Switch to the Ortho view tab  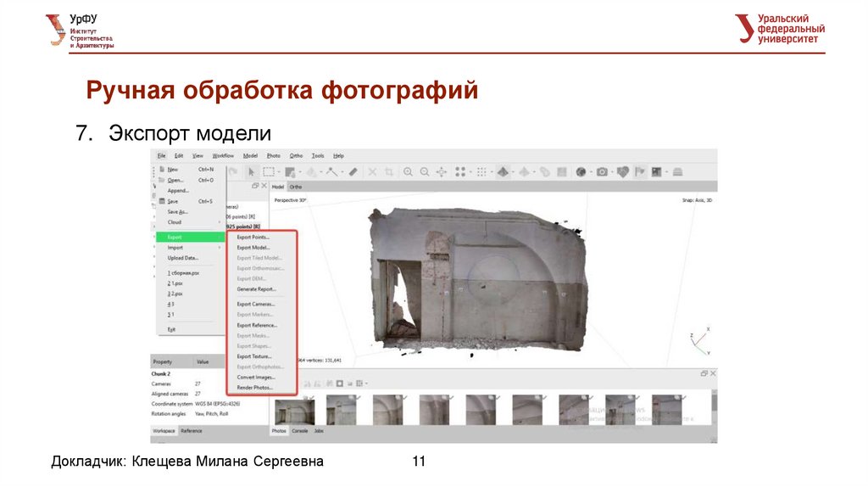pyautogui.click(x=296, y=186)
